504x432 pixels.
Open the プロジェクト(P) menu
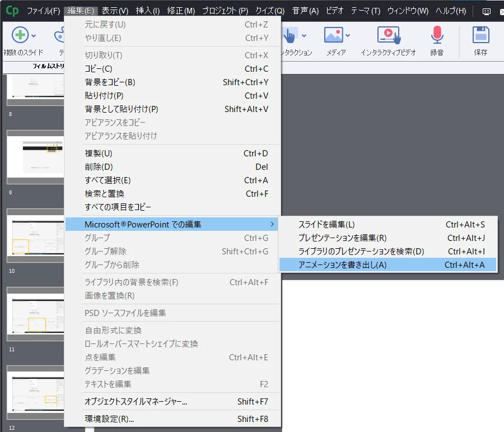click(225, 11)
